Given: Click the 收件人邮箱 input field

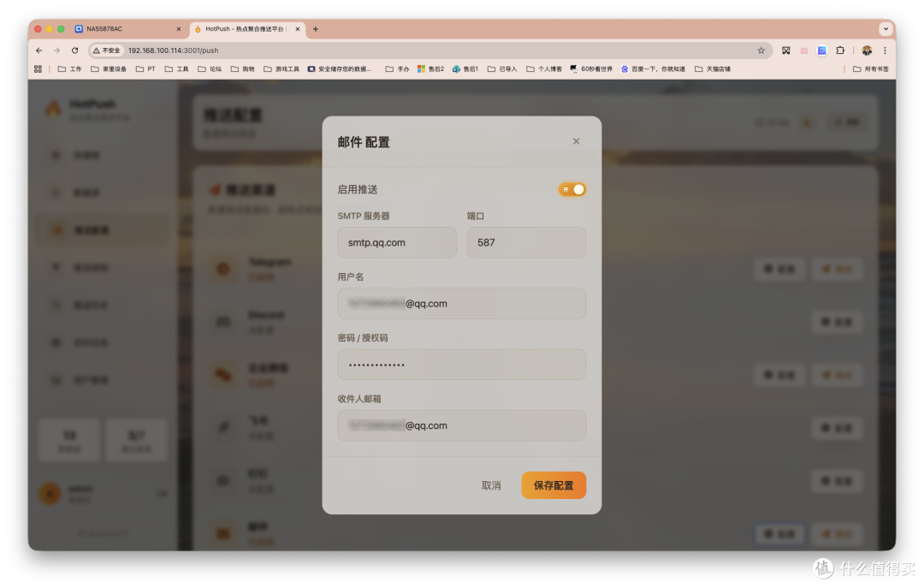Looking at the screenshot, I should click(x=461, y=425).
